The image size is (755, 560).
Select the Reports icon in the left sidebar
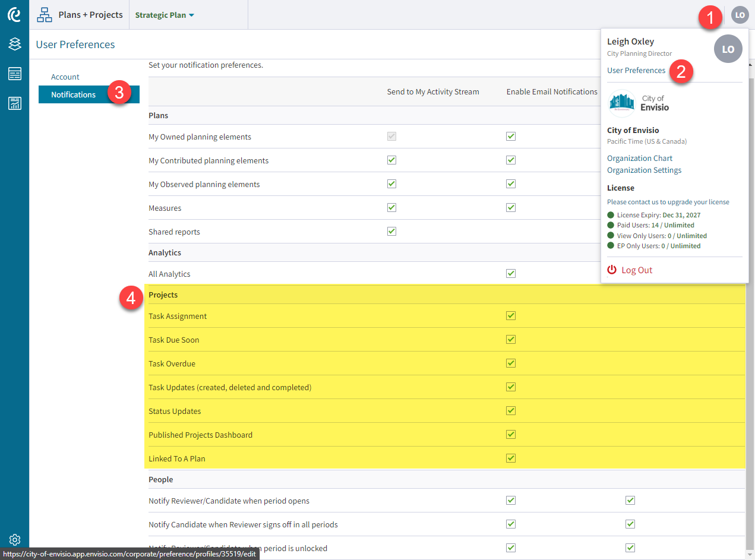[14, 74]
